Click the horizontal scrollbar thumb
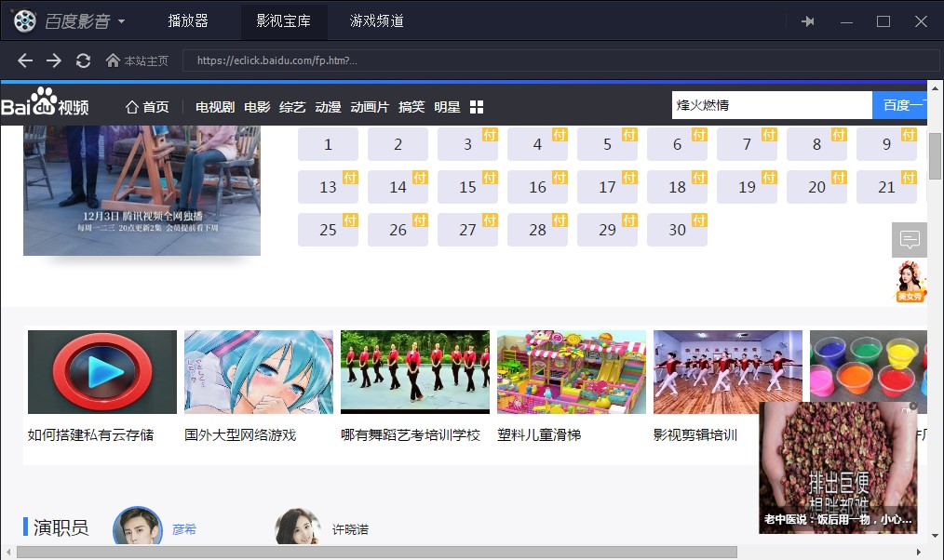 (377, 552)
